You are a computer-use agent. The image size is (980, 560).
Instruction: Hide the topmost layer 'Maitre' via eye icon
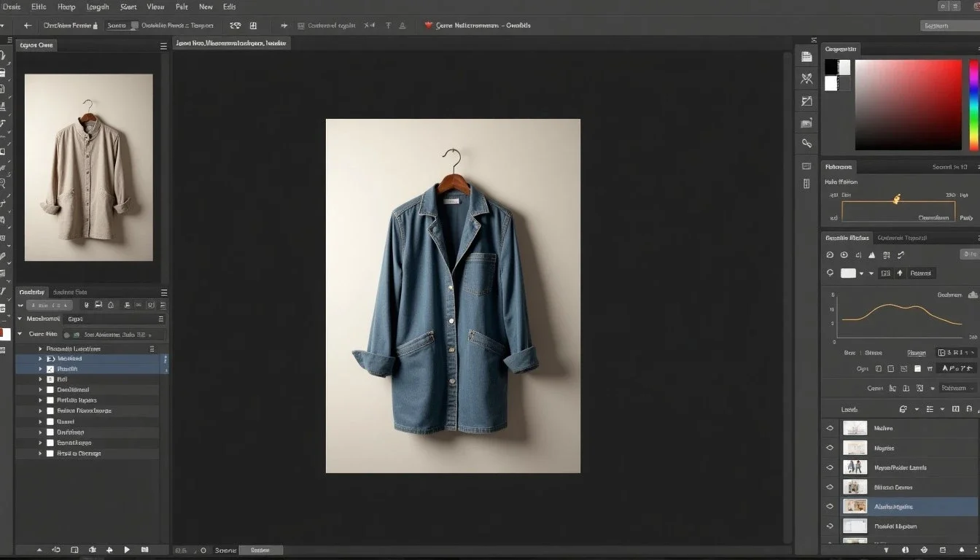tap(830, 428)
